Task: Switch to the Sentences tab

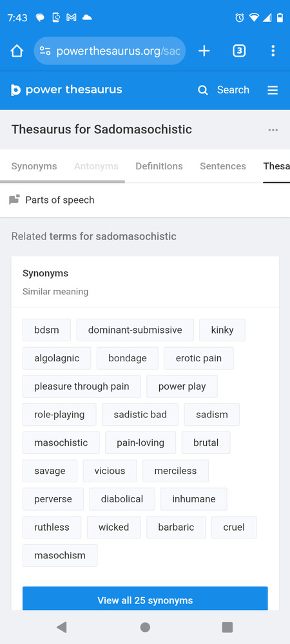Action: pos(223,166)
